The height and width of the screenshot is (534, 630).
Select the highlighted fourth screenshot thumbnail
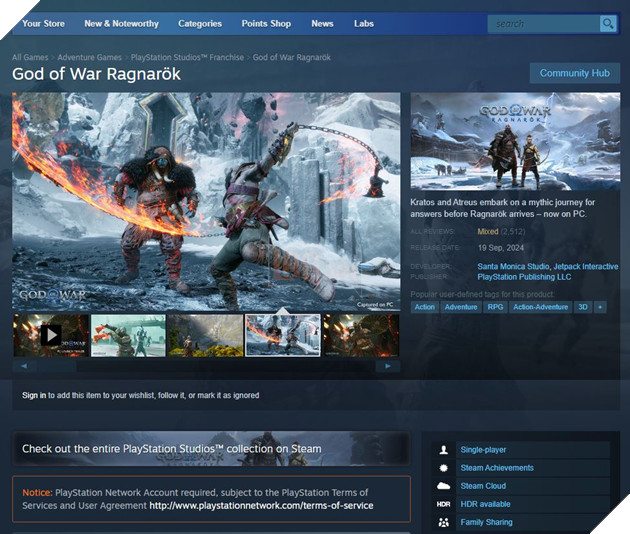(283, 336)
